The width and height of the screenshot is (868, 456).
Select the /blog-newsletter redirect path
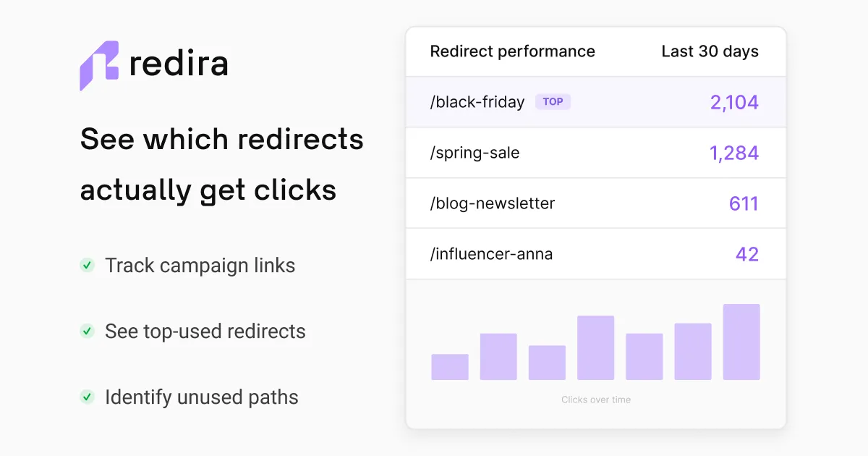pyautogui.click(x=493, y=203)
